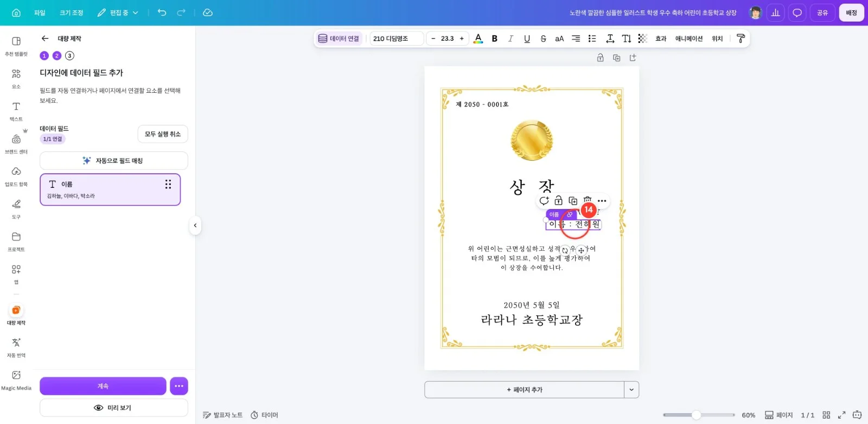Undo the last action in top bar

coord(162,12)
